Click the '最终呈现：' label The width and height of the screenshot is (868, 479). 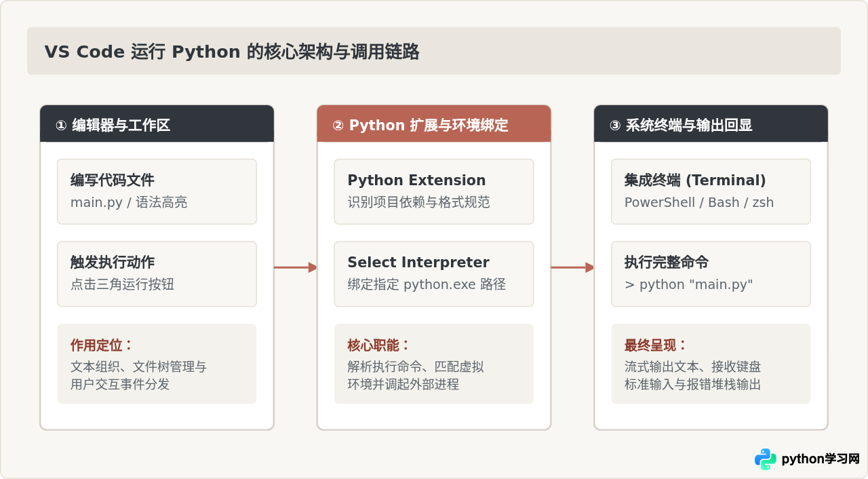[656, 345]
